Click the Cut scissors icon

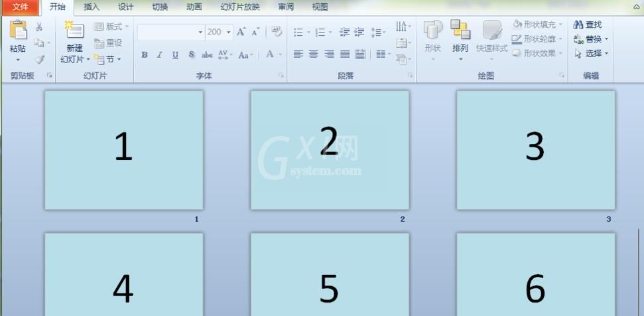pyautogui.click(x=39, y=27)
